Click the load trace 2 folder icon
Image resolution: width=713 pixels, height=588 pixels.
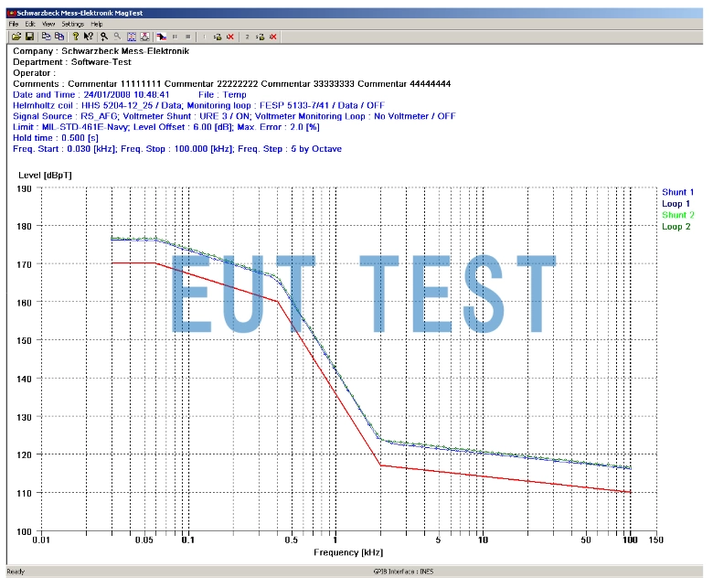261,37
